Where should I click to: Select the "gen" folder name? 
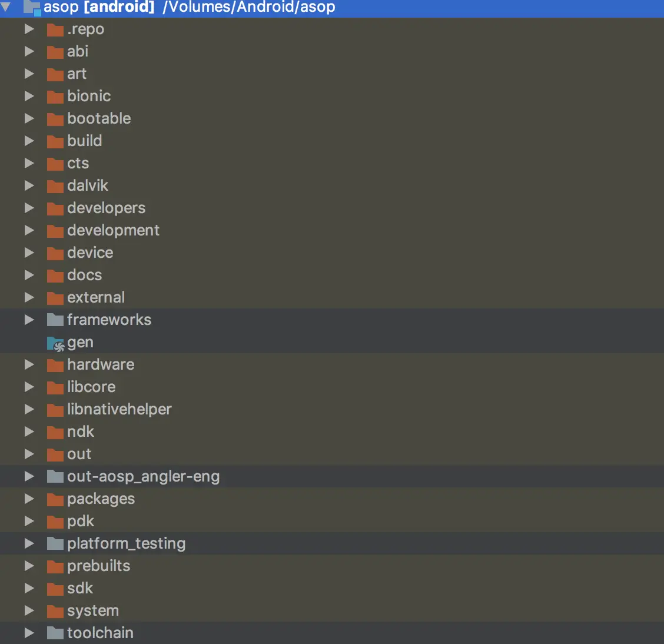point(80,343)
